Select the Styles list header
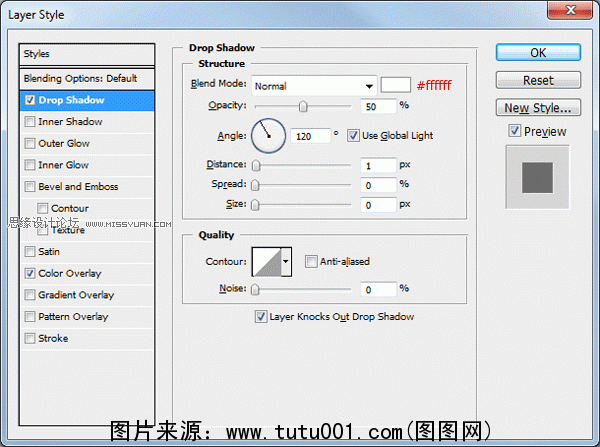Screen dimensions: 600x447 coord(87,54)
